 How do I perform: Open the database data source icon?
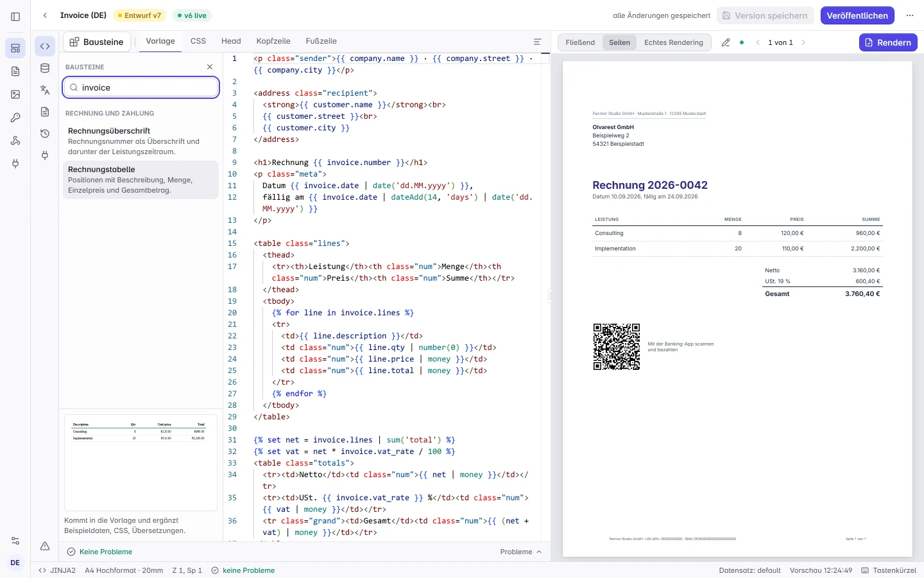(45, 68)
